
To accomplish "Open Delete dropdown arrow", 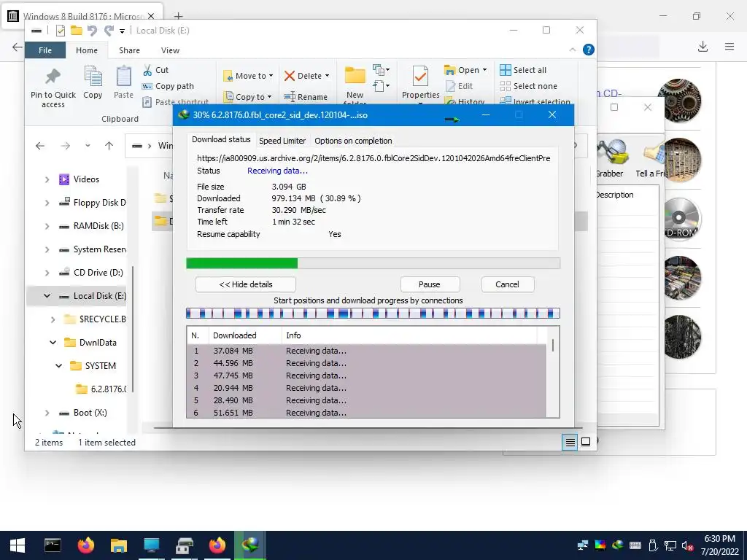I will (x=328, y=76).
